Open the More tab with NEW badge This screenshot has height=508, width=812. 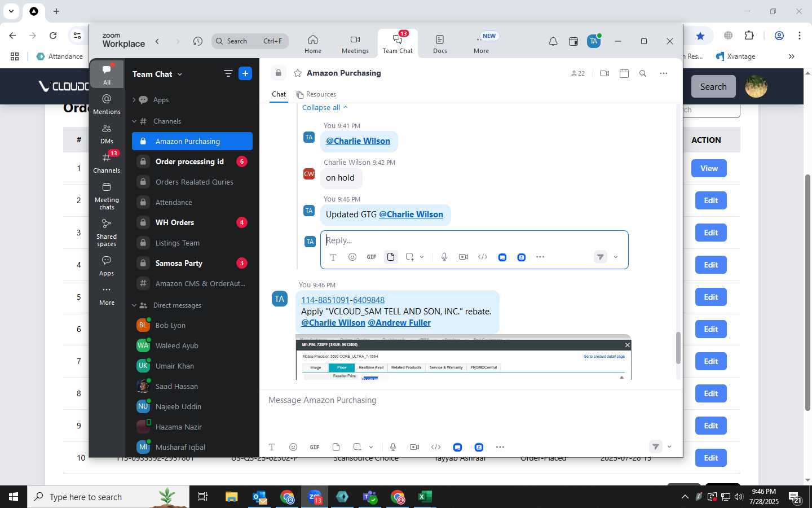coord(482,44)
